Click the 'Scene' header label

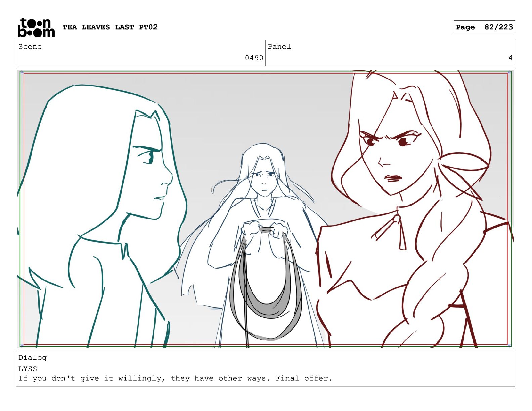pos(30,47)
